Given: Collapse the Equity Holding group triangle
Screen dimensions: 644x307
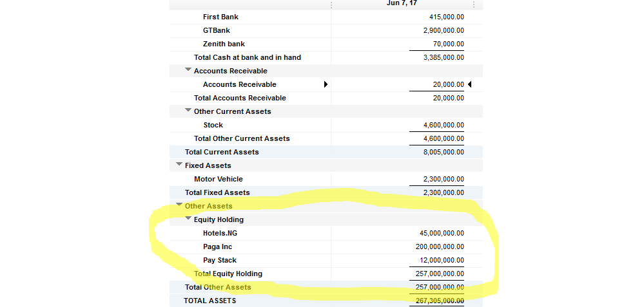Looking at the screenshot, I should click(188, 218).
